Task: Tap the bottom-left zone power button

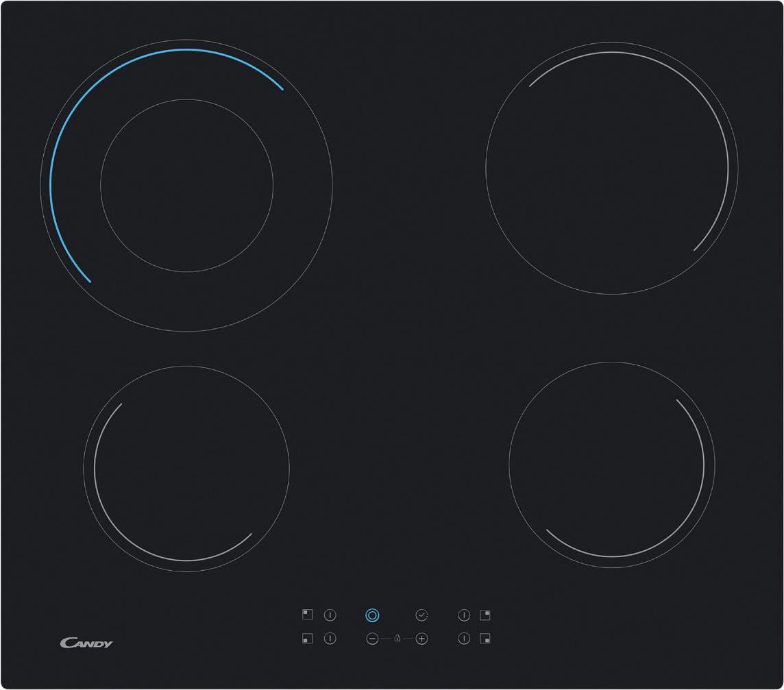Action: 330,639
